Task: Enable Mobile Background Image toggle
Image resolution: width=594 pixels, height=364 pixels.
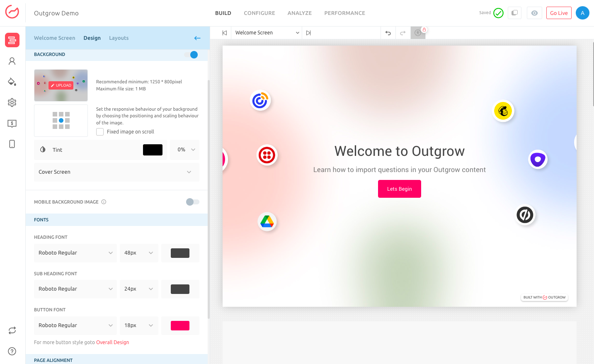Action: (x=193, y=202)
